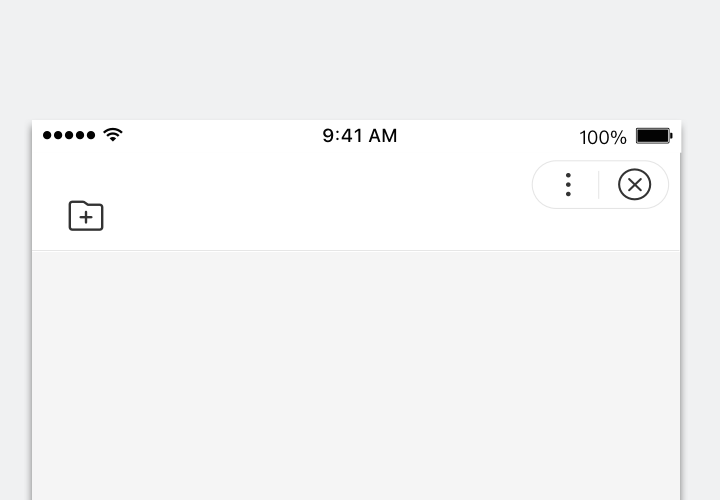Click the Wi-Fi status icon
The image size is (720, 500).
click(x=113, y=135)
